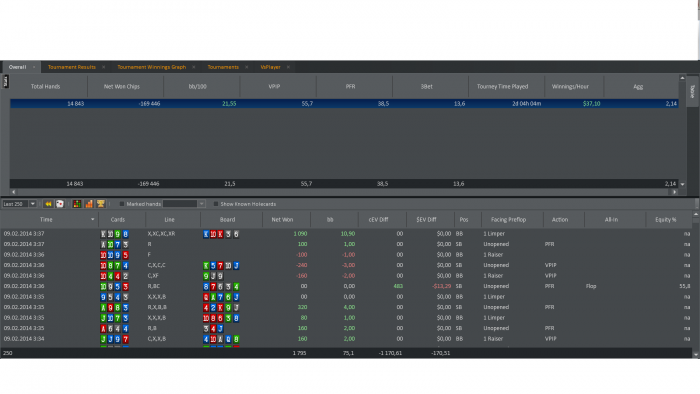Click the colored grid matrix icon
700x394 pixels.
coord(77,204)
